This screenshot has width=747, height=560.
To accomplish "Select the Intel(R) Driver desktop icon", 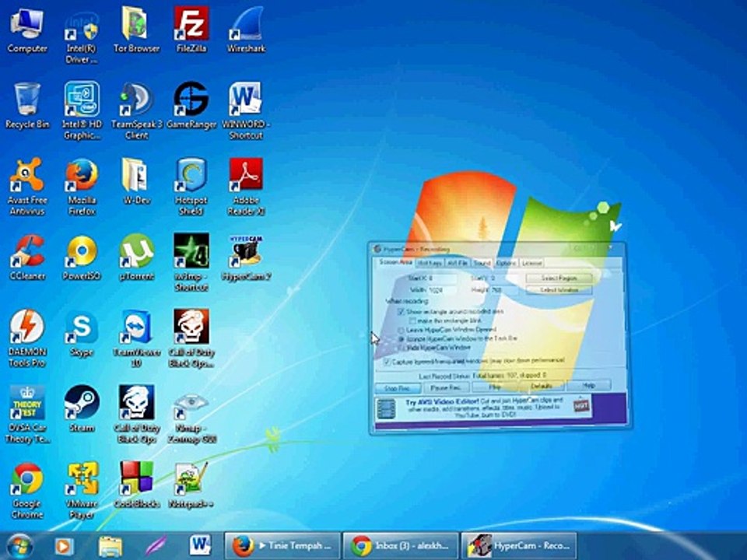I will click(82, 35).
